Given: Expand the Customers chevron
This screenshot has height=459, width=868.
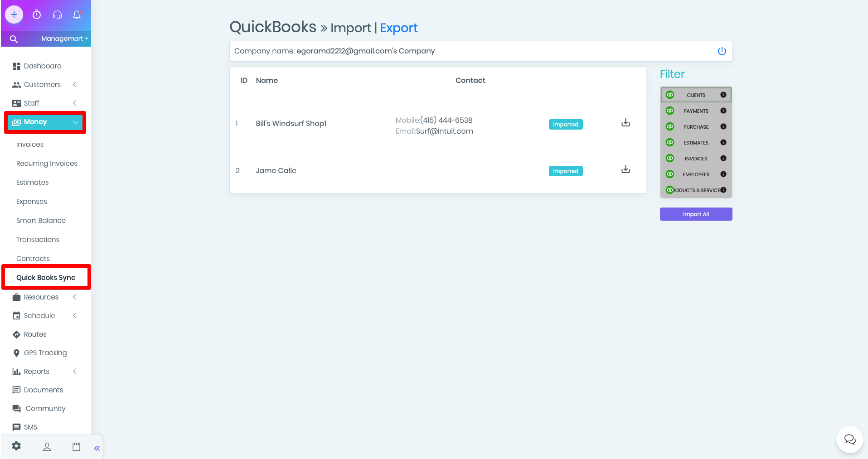Looking at the screenshot, I should tap(75, 85).
